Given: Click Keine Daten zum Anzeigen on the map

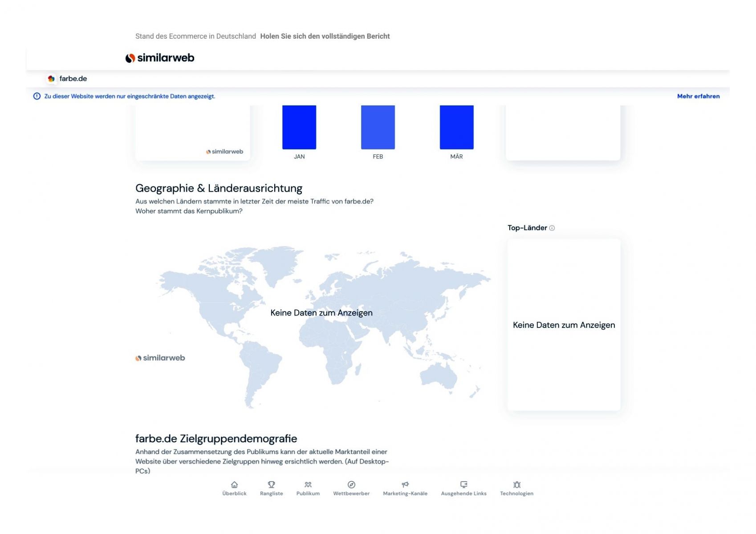Looking at the screenshot, I should pos(321,313).
